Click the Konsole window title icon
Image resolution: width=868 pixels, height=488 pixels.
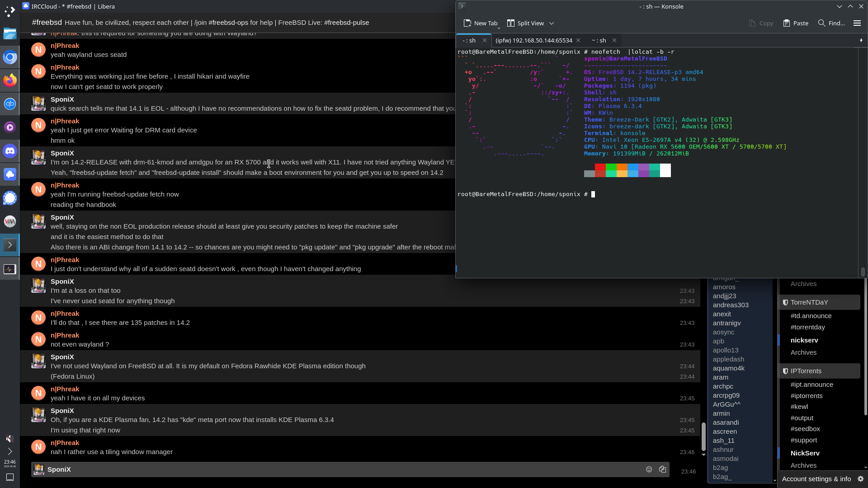(462, 6)
